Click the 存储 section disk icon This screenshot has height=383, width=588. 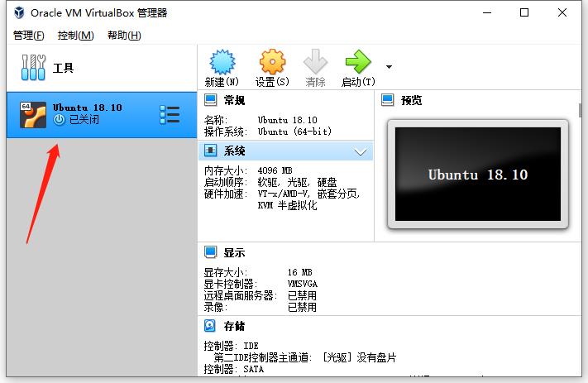[x=210, y=326]
